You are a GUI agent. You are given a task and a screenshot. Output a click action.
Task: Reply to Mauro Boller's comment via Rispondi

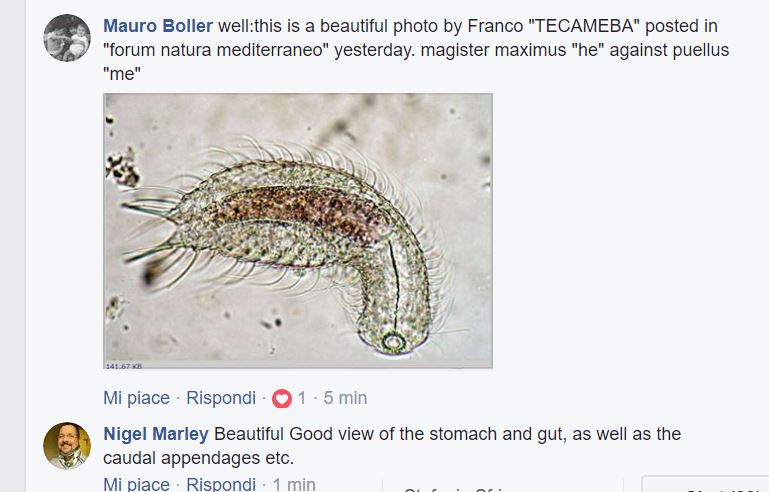tap(221, 398)
